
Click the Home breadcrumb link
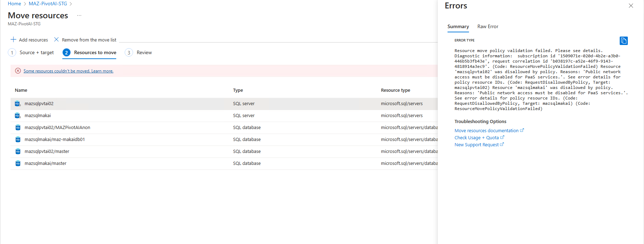coord(14,4)
